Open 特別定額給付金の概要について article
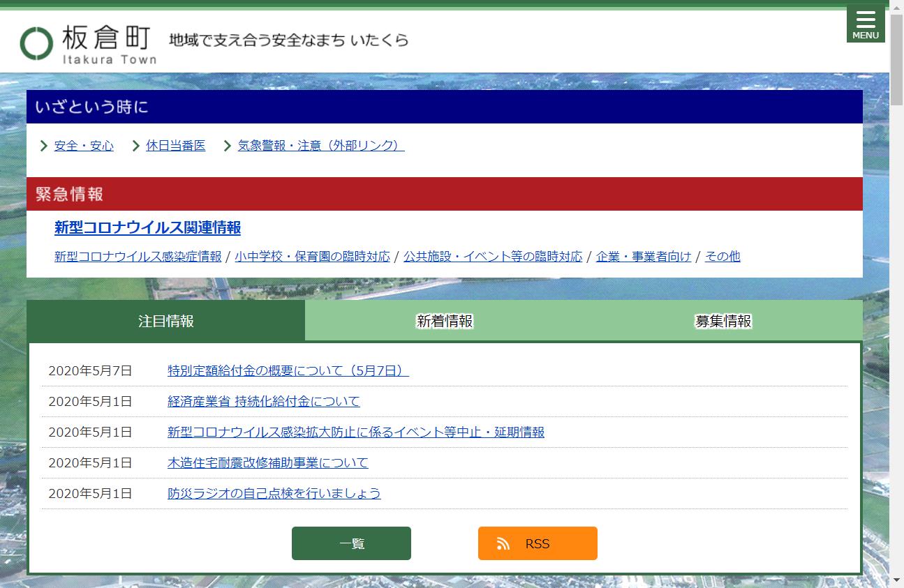Viewport: 904px width, 588px height. point(288,370)
